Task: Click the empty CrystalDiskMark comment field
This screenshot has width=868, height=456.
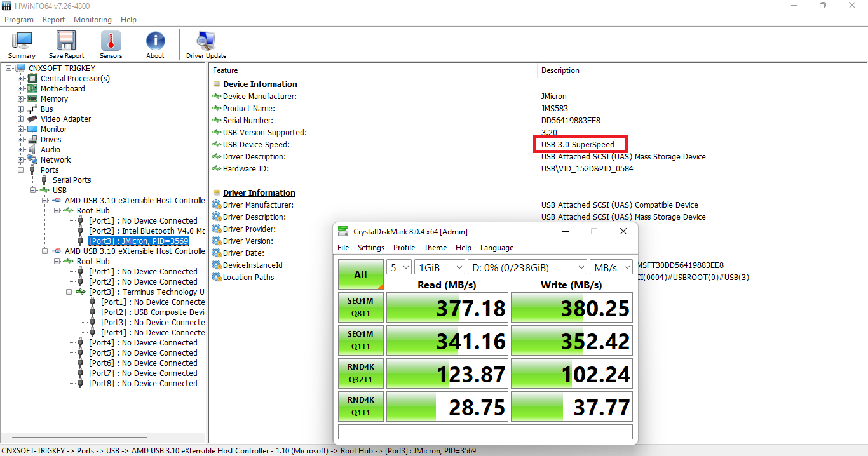Action: point(485,432)
